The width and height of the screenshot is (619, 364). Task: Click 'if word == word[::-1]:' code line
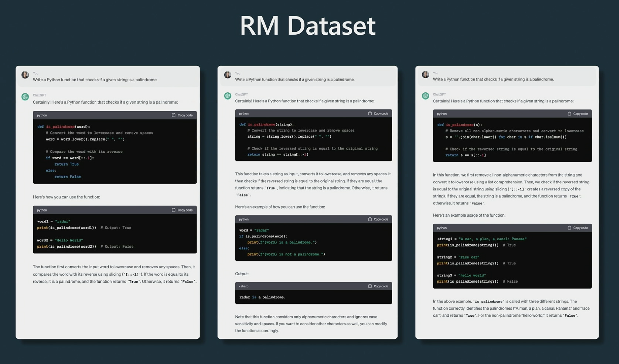pos(70,158)
